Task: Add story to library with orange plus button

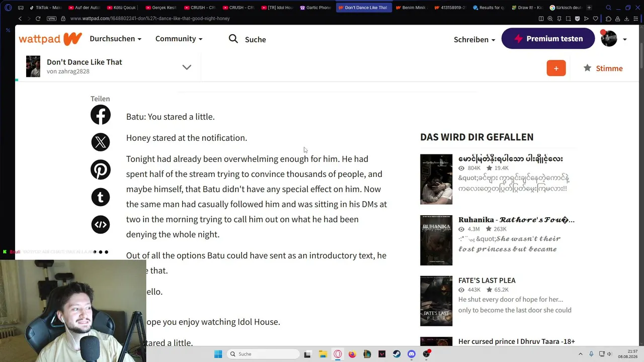Action: pyautogui.click(x=556, y=68)
